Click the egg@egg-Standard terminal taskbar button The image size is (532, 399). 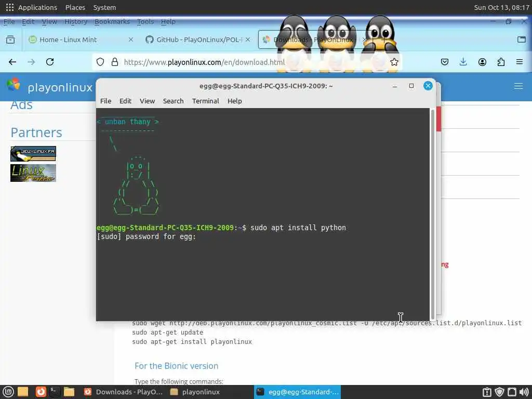coord(297,392)
